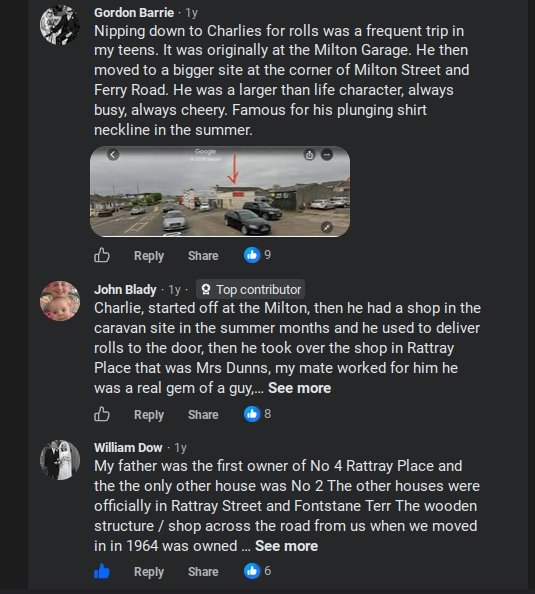Viewport: 535px width, 594px height.
Task: Expand John Blady's comment with See more
Action: 299,388
